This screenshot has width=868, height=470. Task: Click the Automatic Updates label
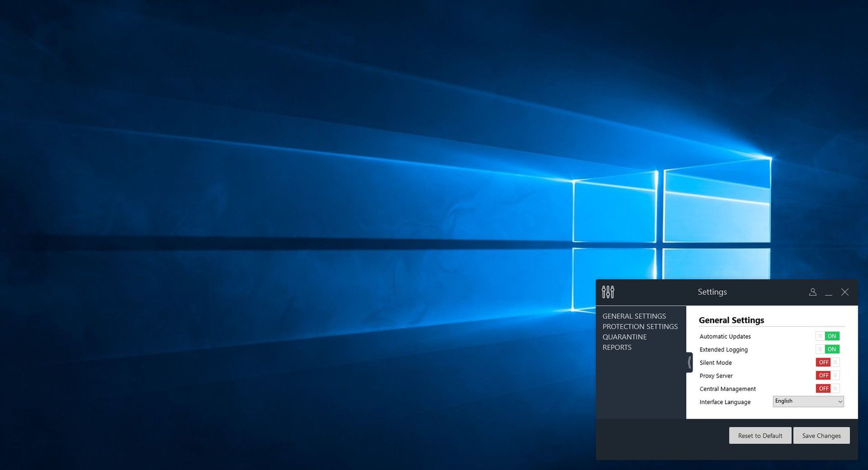[725, 336]
